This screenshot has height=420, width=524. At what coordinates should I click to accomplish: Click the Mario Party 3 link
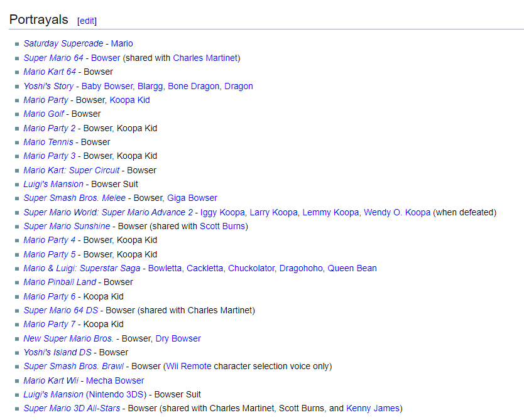[50, 156]
